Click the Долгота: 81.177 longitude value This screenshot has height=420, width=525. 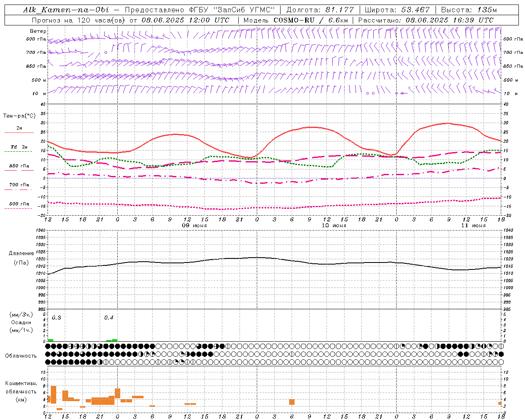click(320, 10)
